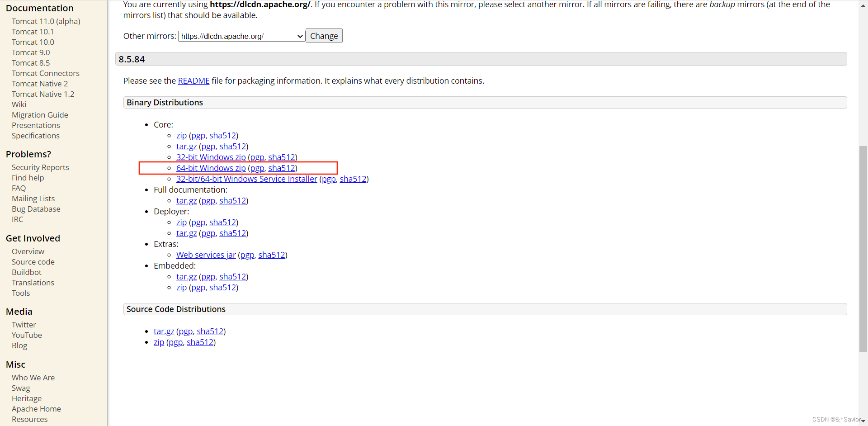
Task: Open pgp for Windows Service Installer
Action: pos(329,179)
